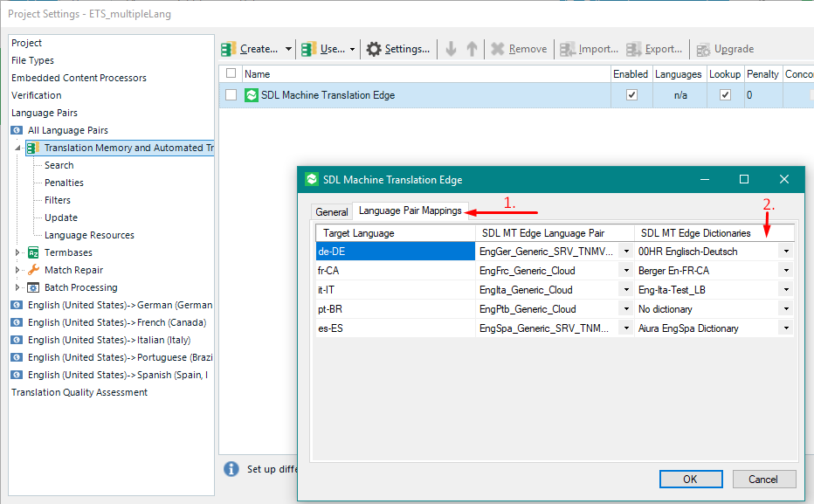Screen dimensions: 814x504
Task: Click the Termbases icon in tree
Action: point(33,252)
